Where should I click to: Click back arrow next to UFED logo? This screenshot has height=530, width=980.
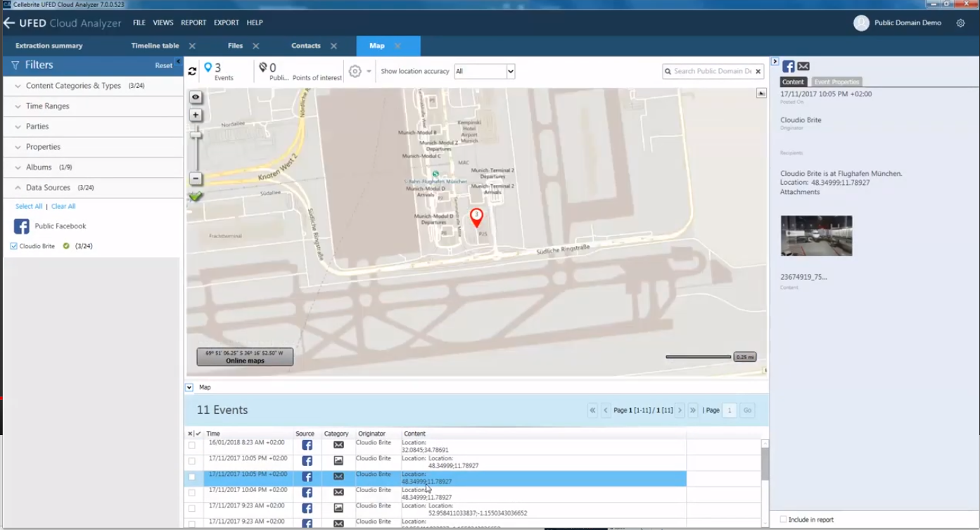(x=9, y=23)
